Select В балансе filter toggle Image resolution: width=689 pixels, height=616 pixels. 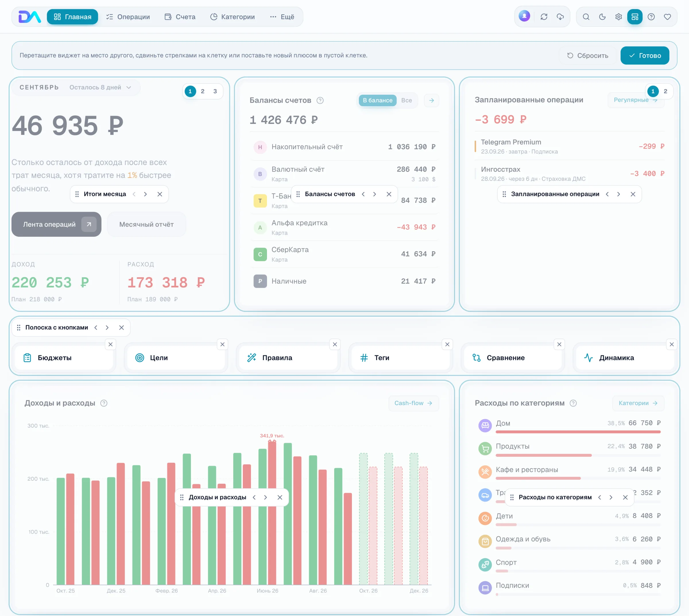(377, 100)
